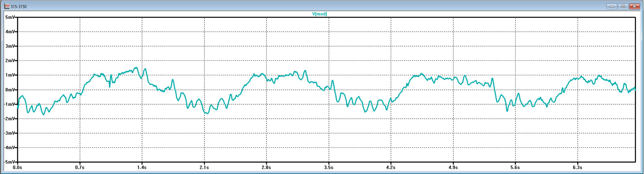The image size is (644, 174).
Task: Click the window title 315-3150
Action: (19, 7)
